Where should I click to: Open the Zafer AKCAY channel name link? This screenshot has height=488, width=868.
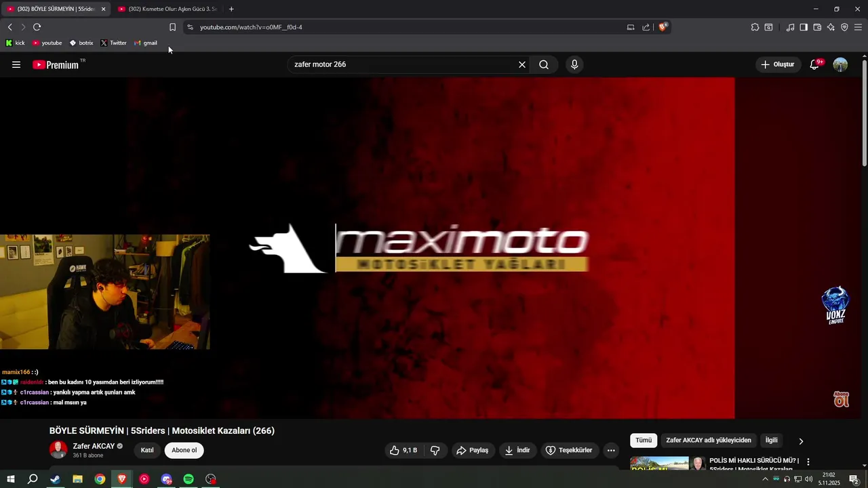pos(94,446)
